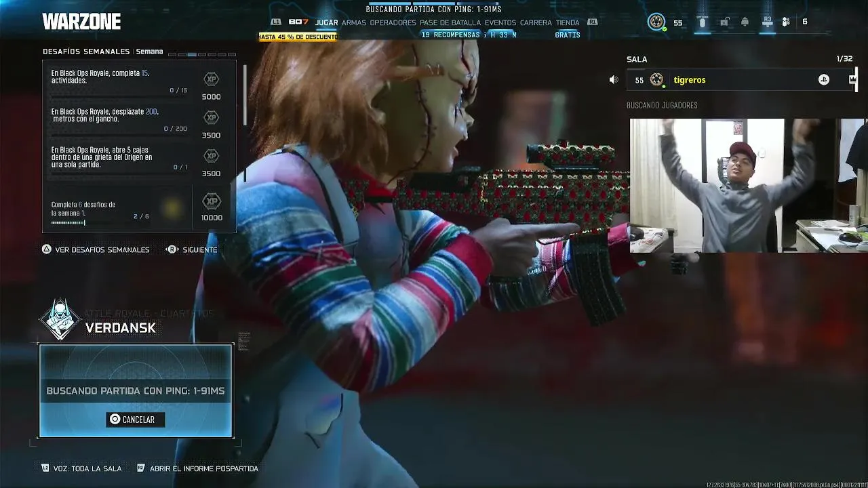Click the 0 / 200 progress counter
This screenshot has width=868, height=488.
(176, 129)
